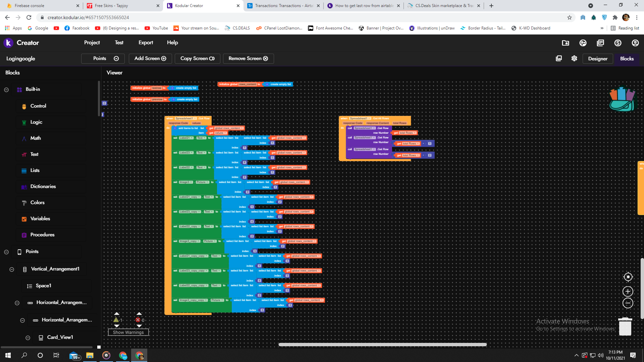Open the Control blocks category
Screen dimensions: 644x362
click(38, 106)
